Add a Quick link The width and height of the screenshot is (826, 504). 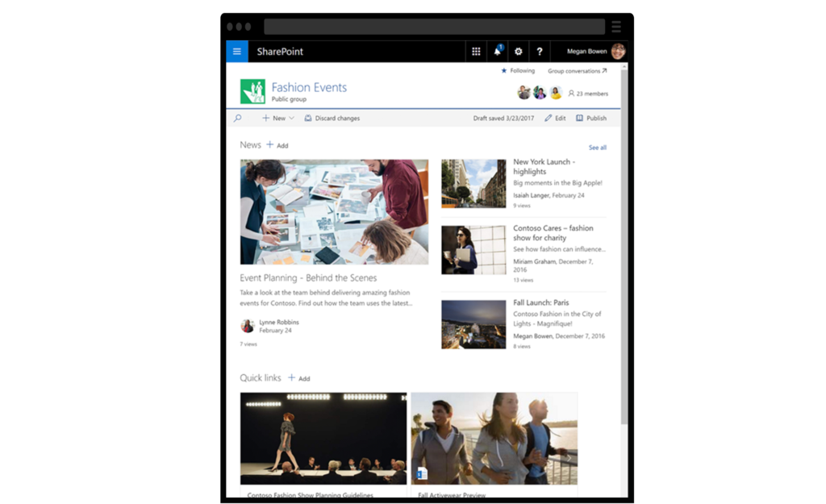pyautogui.click(x=298, y=378)
